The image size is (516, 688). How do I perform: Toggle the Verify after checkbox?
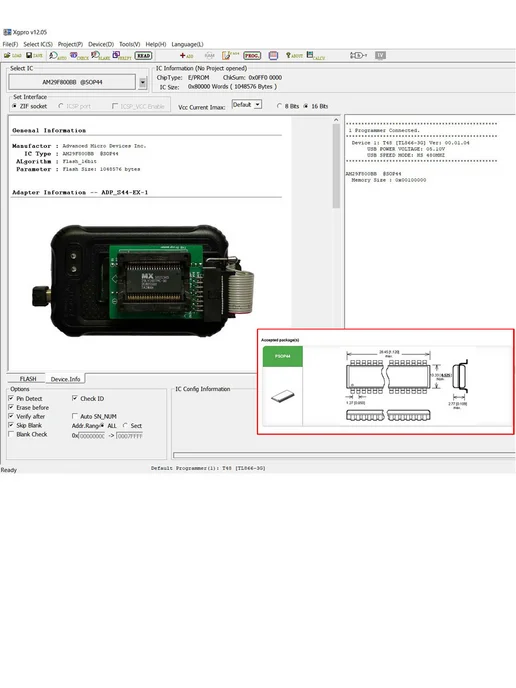[11, 416]
